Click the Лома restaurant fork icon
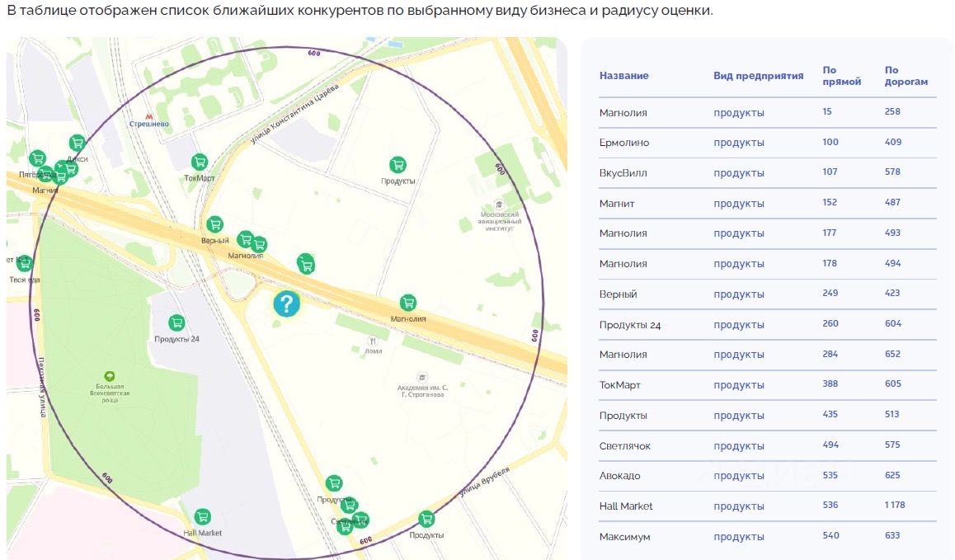The width and height of the screenshot is (955, 560). pyautogui.click(x=373, y=341)
